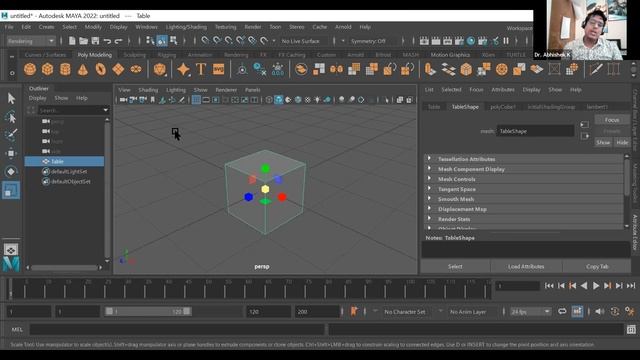Click the Open scene folder icon
This screenshot has height=360, width=640.
pyautogui.click(x=84, y=41)
